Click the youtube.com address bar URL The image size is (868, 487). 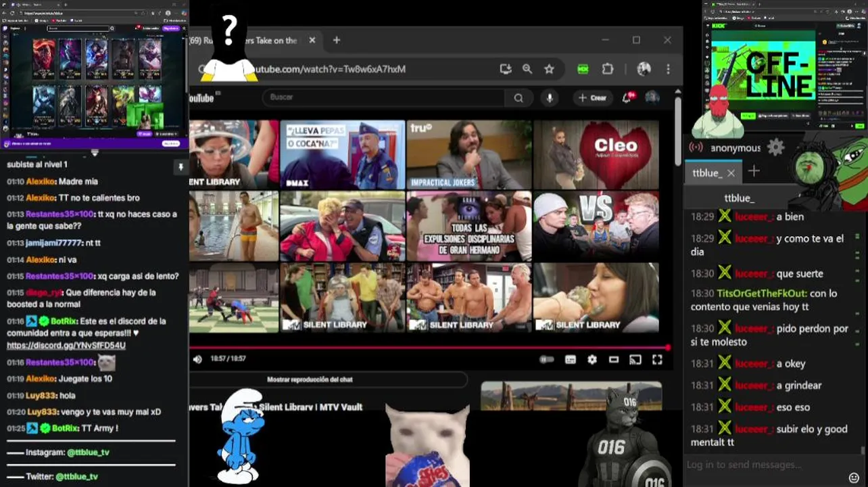330,69
